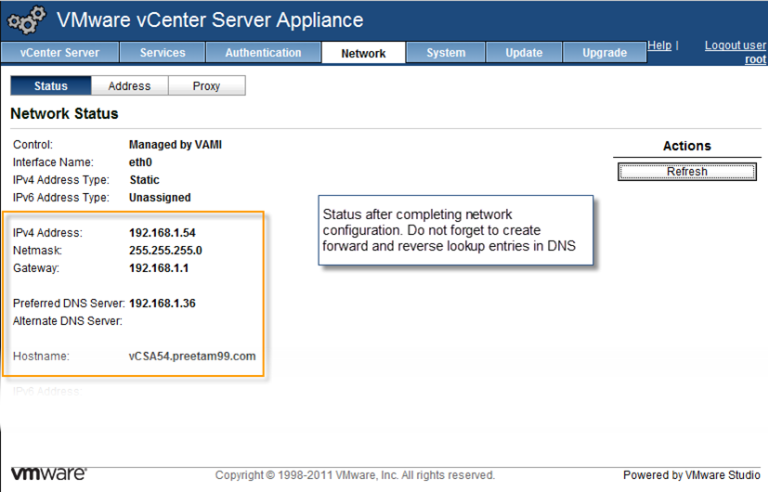This screenshot has width=768, height=492.
Task: Open the Update tab
Action: click(524, 52)
